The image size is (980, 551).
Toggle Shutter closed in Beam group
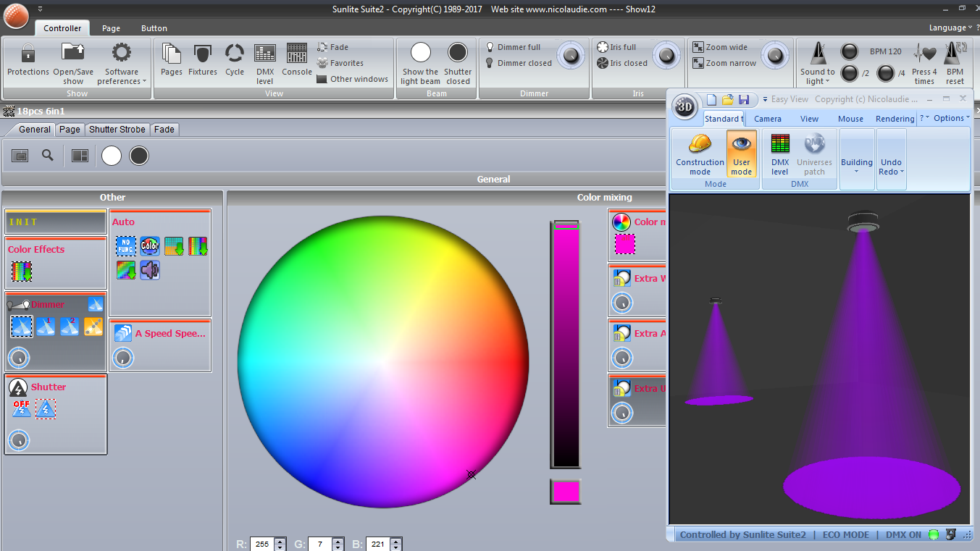pos(458,53)
